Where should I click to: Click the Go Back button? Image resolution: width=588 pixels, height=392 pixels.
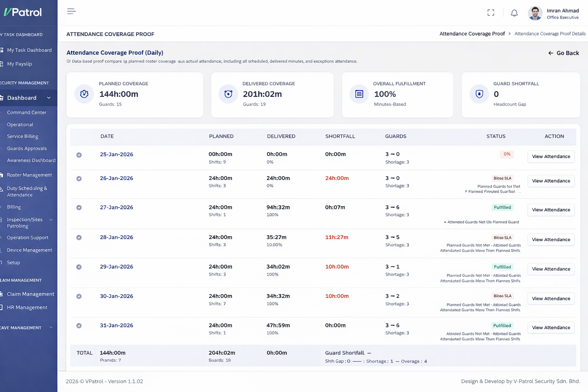coord(563,53)
